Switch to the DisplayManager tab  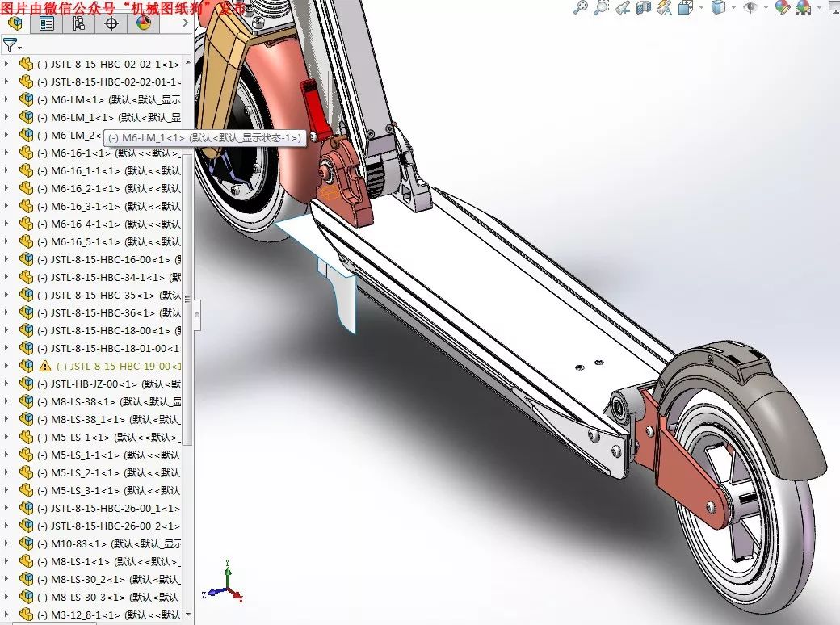coord(143,23)
